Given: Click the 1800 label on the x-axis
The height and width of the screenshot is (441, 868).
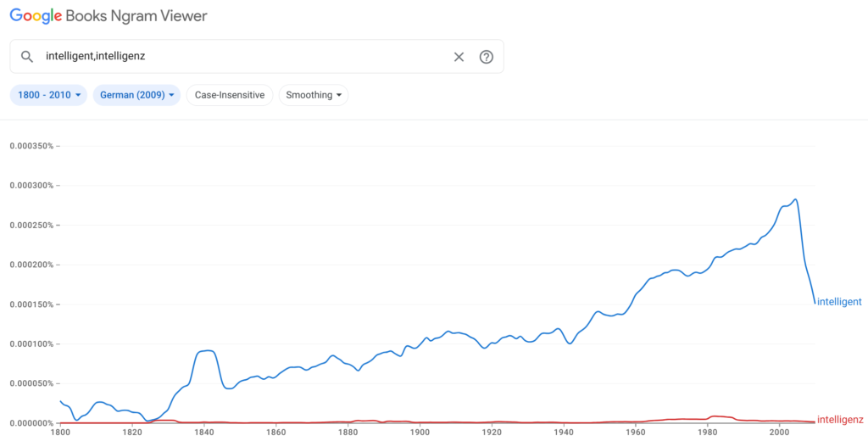Looking at the screenshot, I should pos(59,433).
